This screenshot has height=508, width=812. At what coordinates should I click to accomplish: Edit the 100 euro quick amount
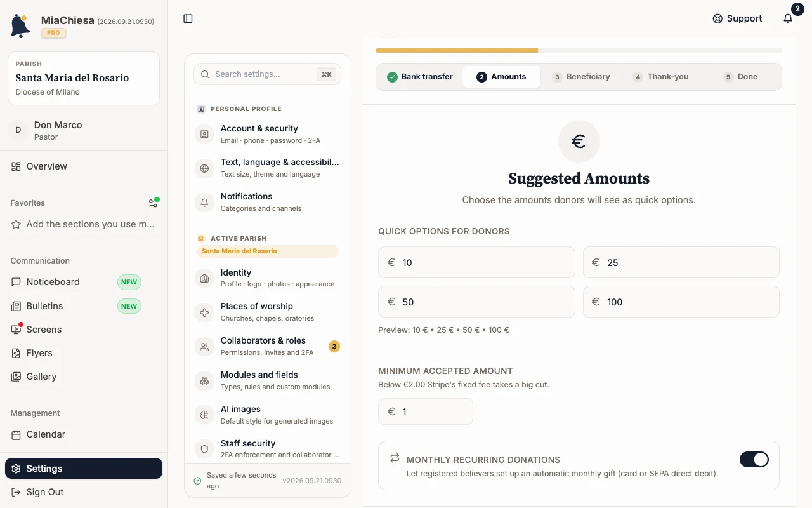coord(681,302)
